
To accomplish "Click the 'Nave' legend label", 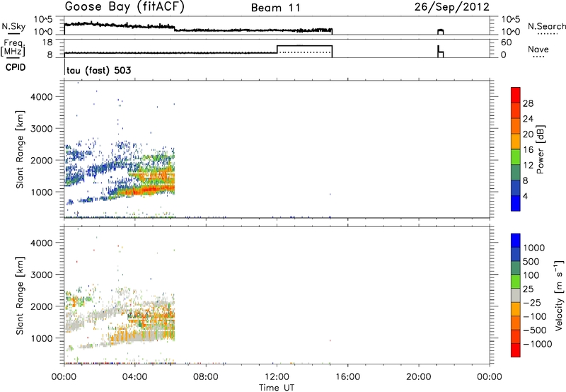I will point(538,49).
